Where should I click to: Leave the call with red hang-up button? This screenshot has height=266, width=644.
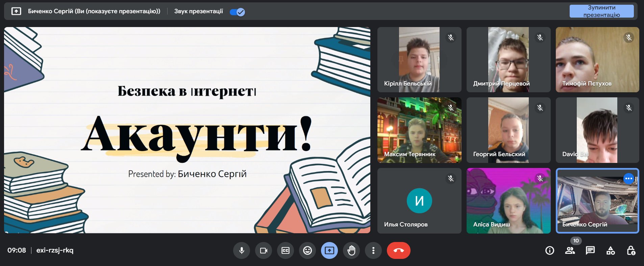click(x=399, y=250)
